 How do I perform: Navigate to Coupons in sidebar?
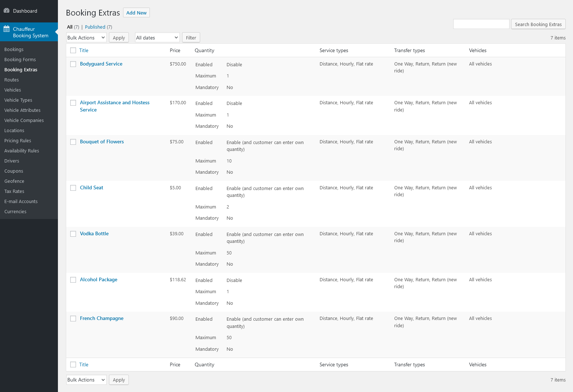point(14,171)
